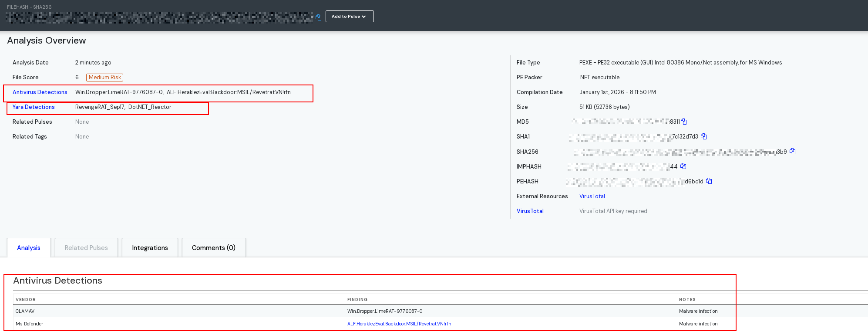Copy the blurred SHA256 hash in the header
Image resolution: width=868 pixels, height=335 pixels.
(x=319, y=17)
